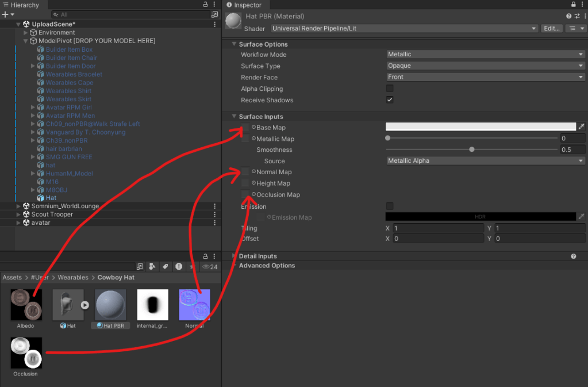This screenshot has height=387, width=588.
Task: Click the Search by Label tag icon
Action: click(x=165, y=267)
